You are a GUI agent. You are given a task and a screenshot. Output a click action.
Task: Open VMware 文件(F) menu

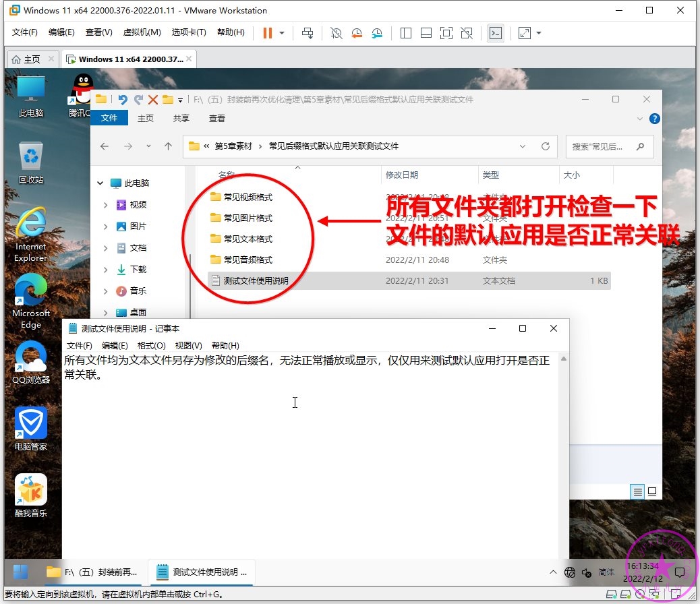[x=24, y=32]
